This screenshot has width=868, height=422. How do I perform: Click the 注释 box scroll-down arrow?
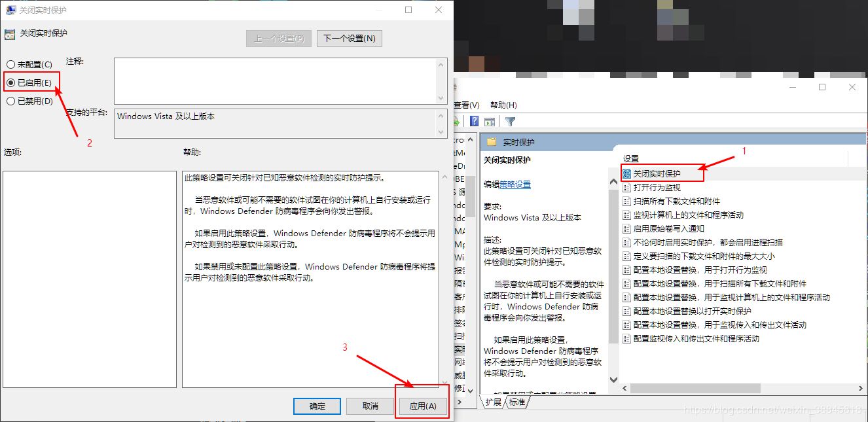click(x=441, y=98)
